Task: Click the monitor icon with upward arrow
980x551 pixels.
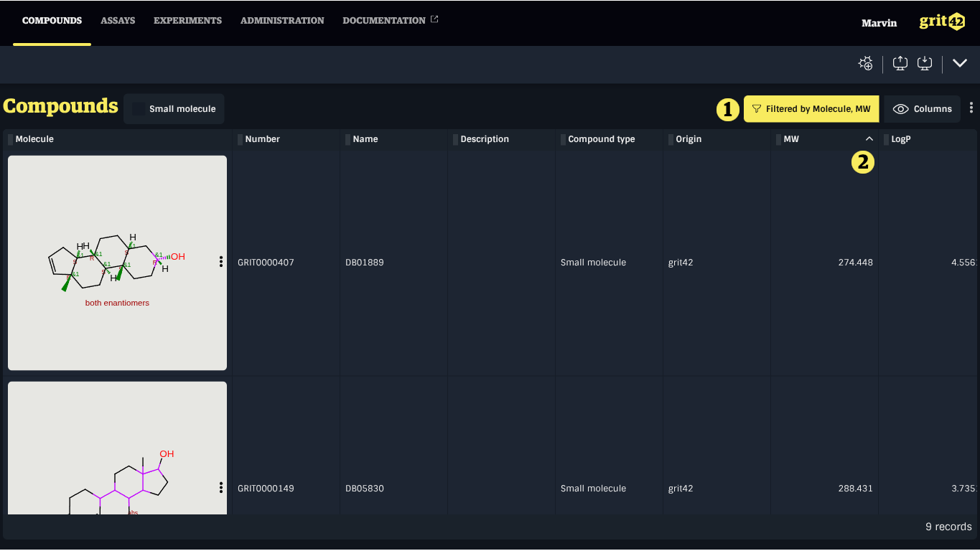Action: [x=900, y=63]
